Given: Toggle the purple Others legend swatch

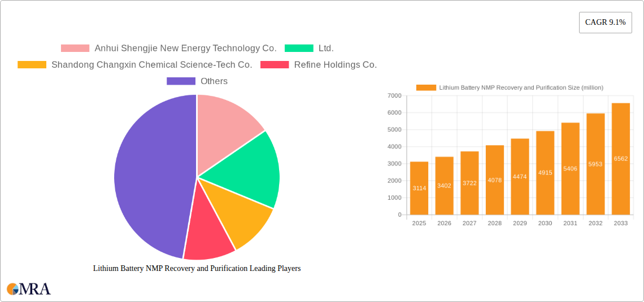Looking at the screenshot, I should click(x=181, y=81).
